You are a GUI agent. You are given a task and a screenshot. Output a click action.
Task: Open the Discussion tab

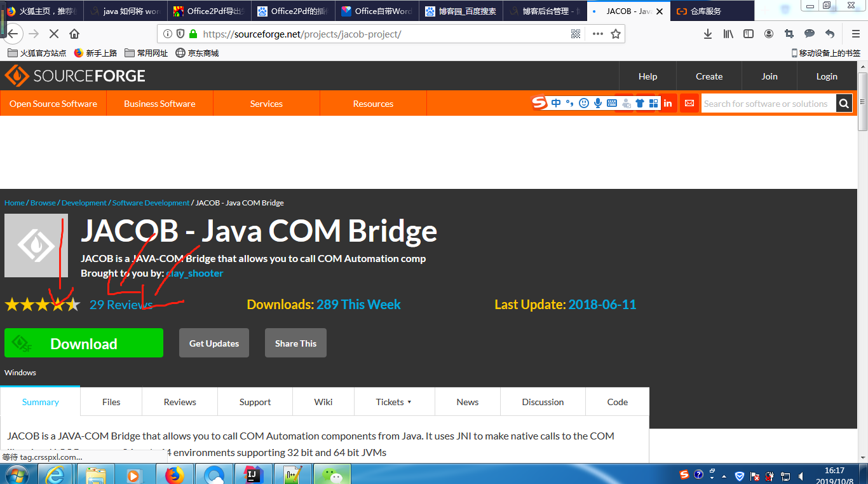(x=543, y=402)
